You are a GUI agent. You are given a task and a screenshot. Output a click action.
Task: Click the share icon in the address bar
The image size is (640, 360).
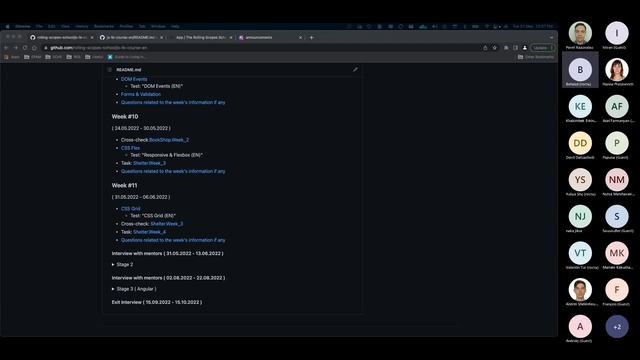tap(485, 48)
